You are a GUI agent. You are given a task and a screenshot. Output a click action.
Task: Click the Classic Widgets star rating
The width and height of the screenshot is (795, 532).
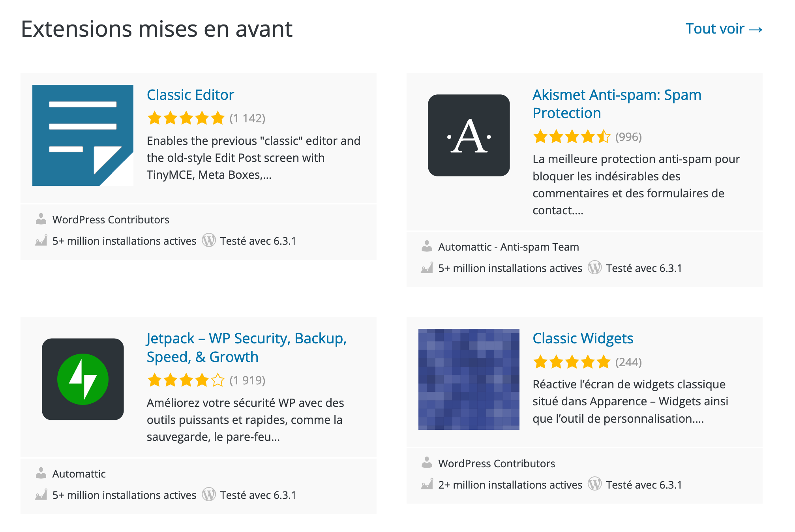(572, 362)
